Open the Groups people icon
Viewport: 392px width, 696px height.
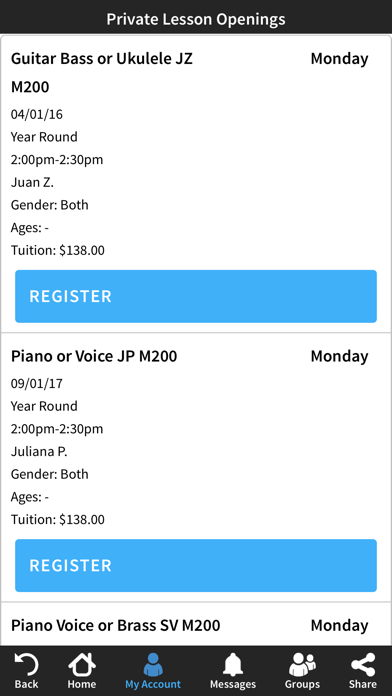point(302,664)
